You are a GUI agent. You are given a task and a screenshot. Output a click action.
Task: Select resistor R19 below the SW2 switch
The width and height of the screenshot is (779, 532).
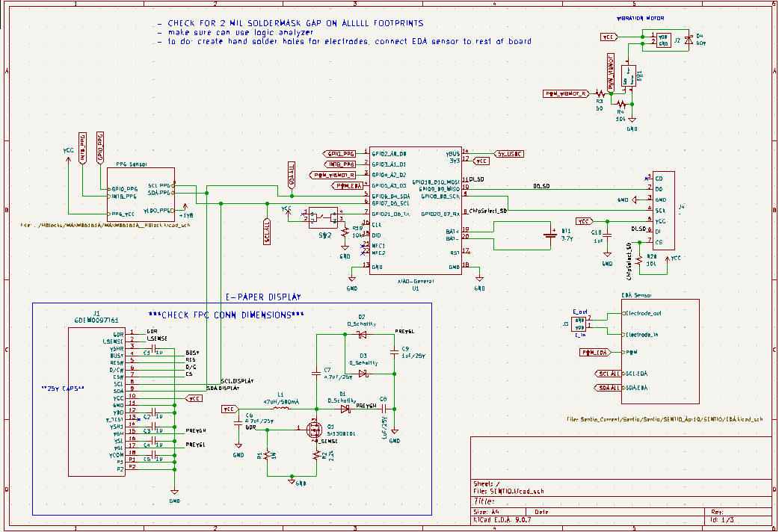tap(345, 232)
